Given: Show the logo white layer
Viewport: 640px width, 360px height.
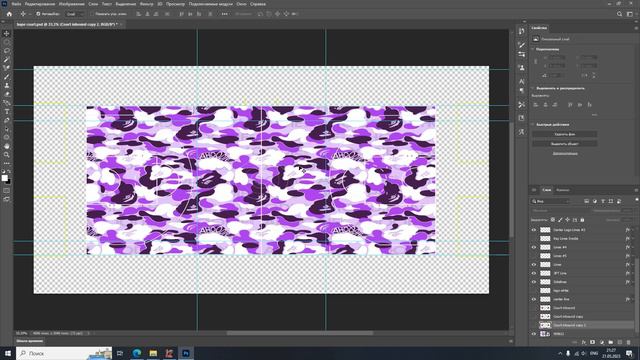Looking at the screenshot, I should pos(534,291).
